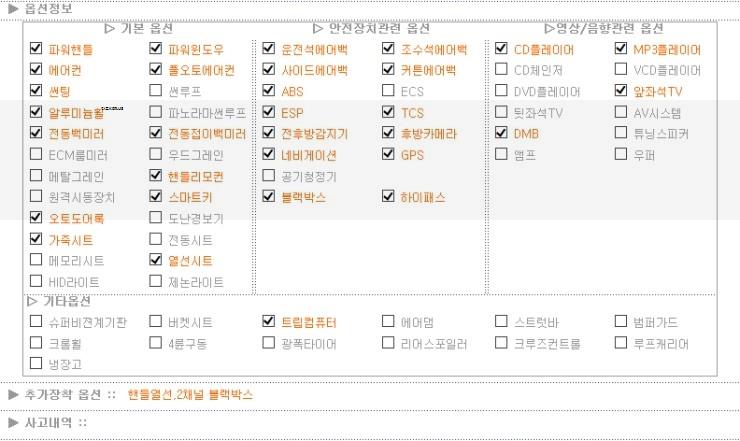This screenshot has width=740, height=441.
Task: Click the 핸들열선,2채널 블랙박스 text
Action: pos(190,394)
